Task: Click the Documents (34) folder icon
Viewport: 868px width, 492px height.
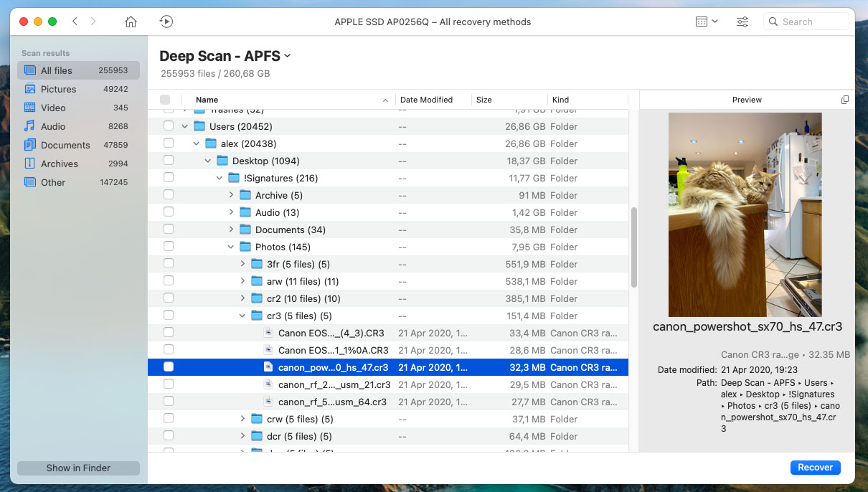Action: (x=245, y=230)
